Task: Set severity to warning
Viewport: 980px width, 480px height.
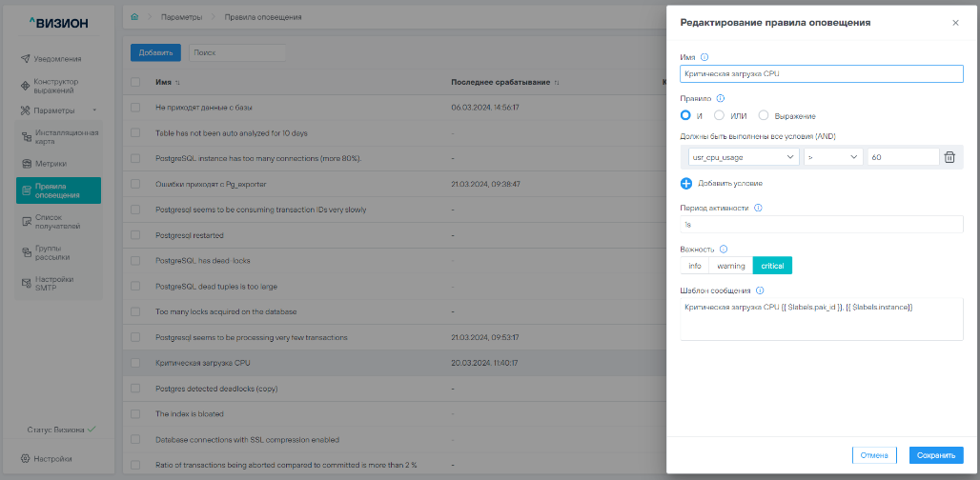Action: [731, 266]
